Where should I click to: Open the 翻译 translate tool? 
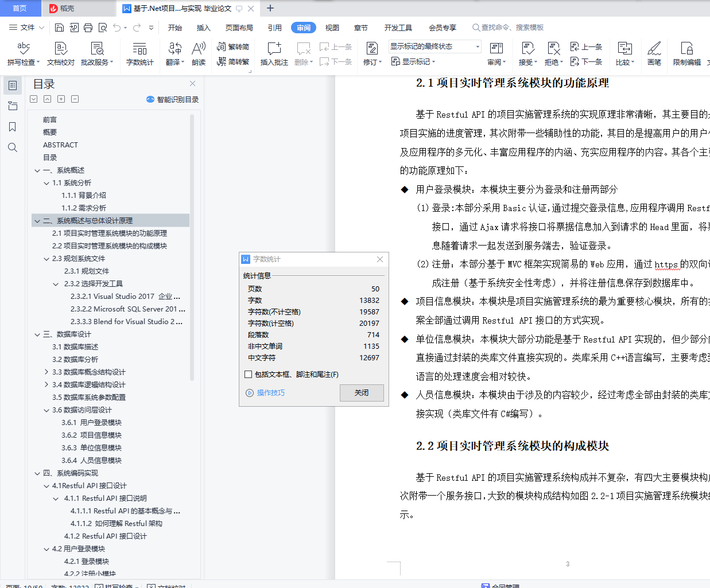point(175,54)
